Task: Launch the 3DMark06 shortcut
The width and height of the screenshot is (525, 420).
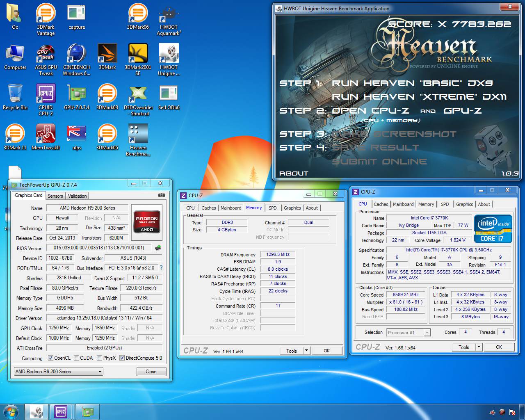Action: 138,16
